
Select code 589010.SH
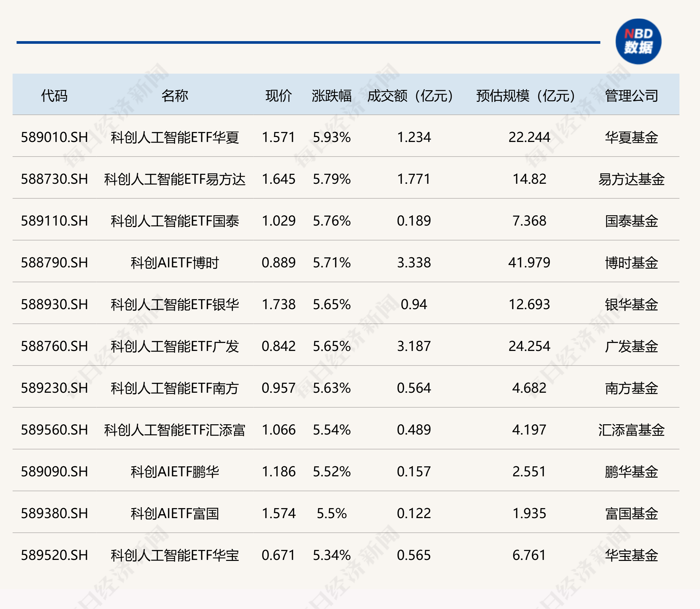54,137
